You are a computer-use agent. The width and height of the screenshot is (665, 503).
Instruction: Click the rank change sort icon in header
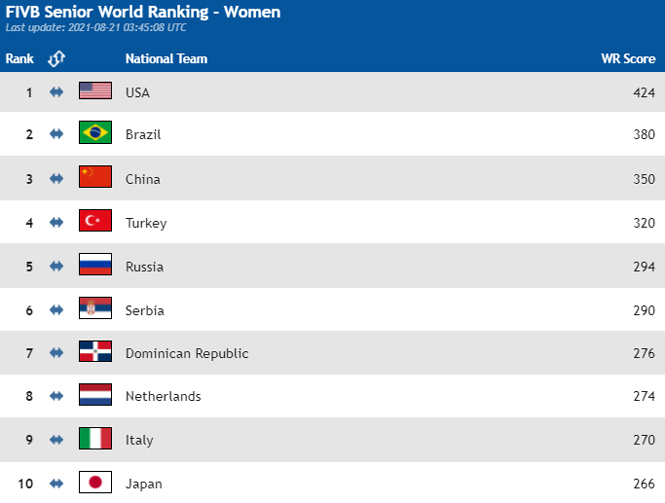pos(56,59)
